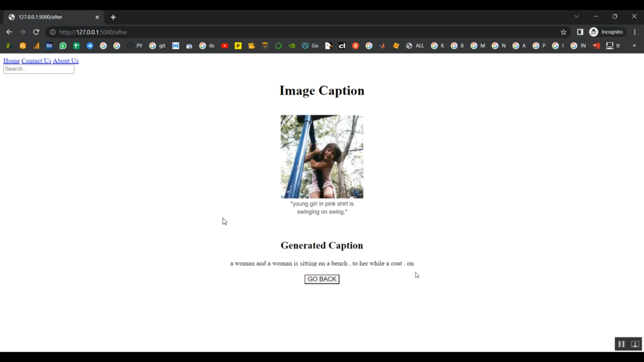Open the green Nvidia bookmark
Viewport: 644px width, 362px height.
coord(292,46)
